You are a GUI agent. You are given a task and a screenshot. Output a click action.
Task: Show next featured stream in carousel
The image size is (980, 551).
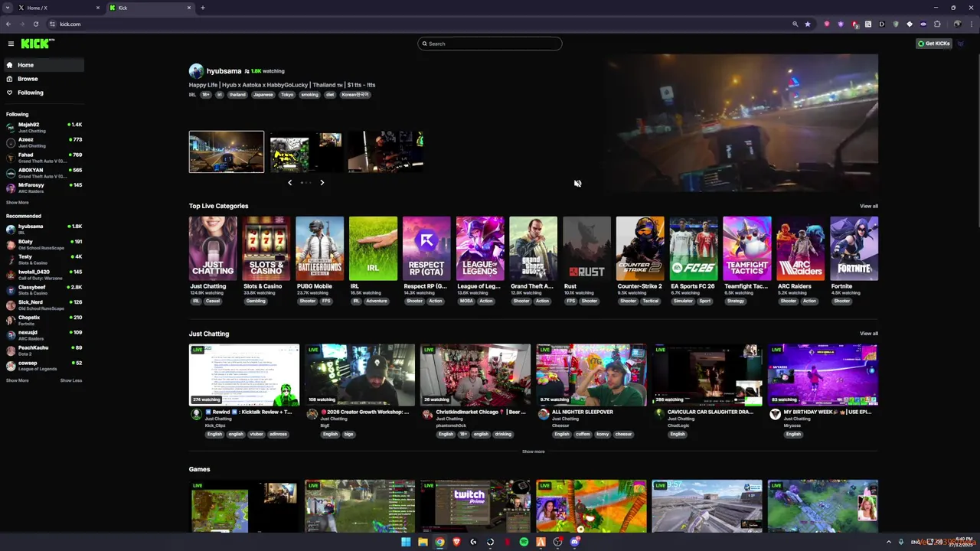pos(322,182)
